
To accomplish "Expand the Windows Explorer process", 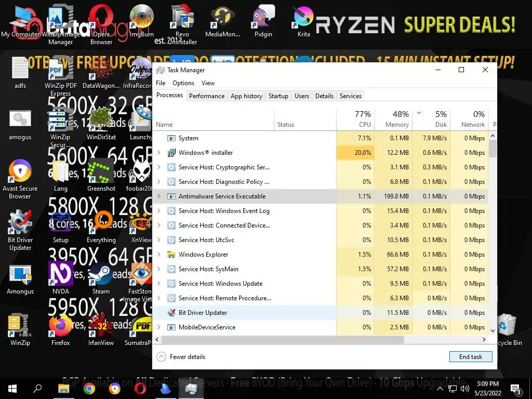I will 158,255.
